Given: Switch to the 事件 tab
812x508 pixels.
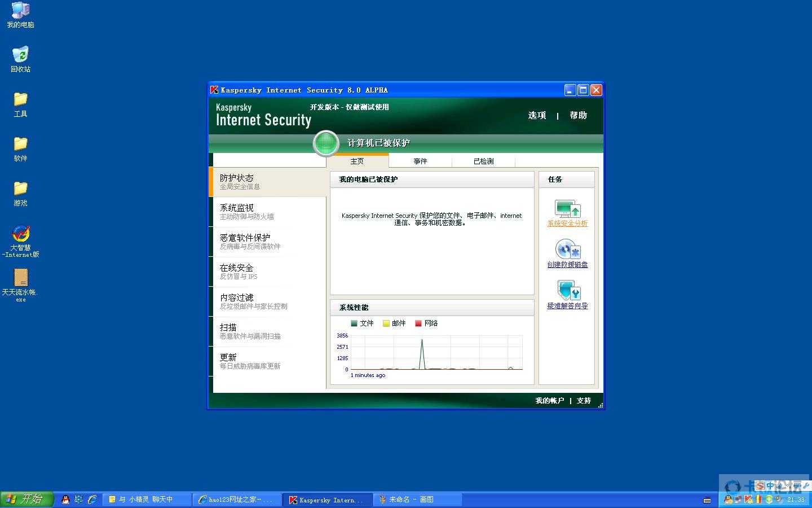Looking at the screenshot, I should pyautogui.click(x=421, y=161).
